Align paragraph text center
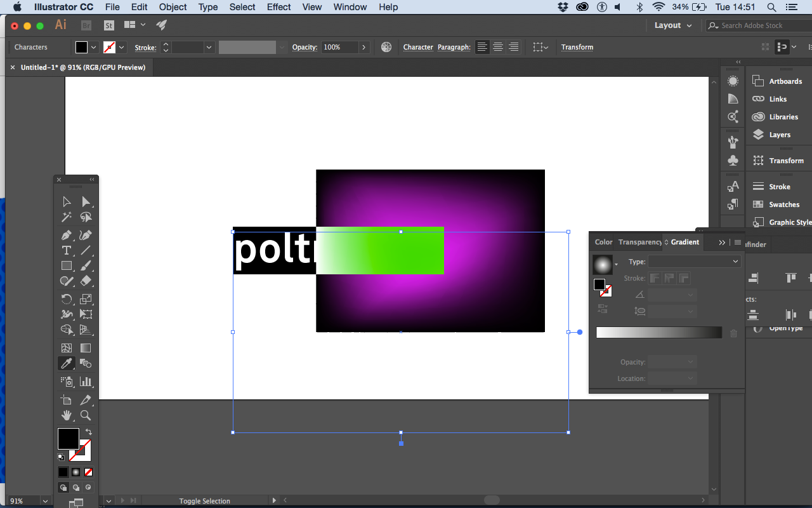812x508 pixels. tap(498, 47)
